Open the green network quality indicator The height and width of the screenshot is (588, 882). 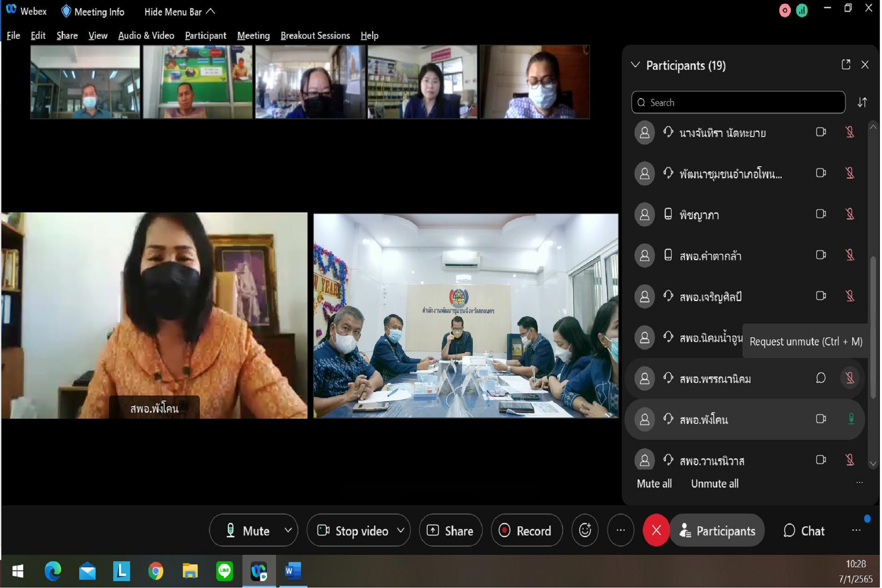[802, 10]
